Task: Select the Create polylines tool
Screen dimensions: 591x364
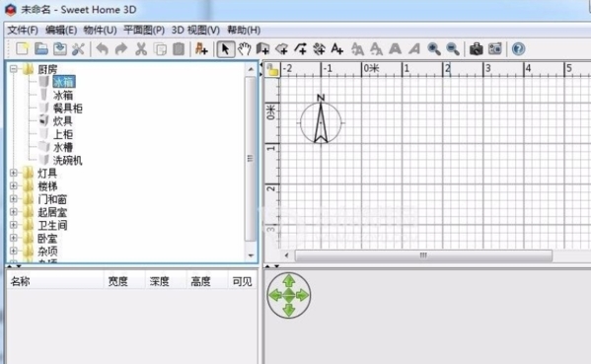Action: [300, 49]
